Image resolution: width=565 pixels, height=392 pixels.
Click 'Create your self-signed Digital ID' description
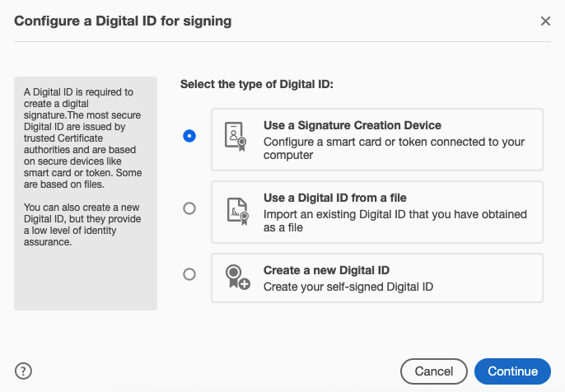[x=348, y=287]
